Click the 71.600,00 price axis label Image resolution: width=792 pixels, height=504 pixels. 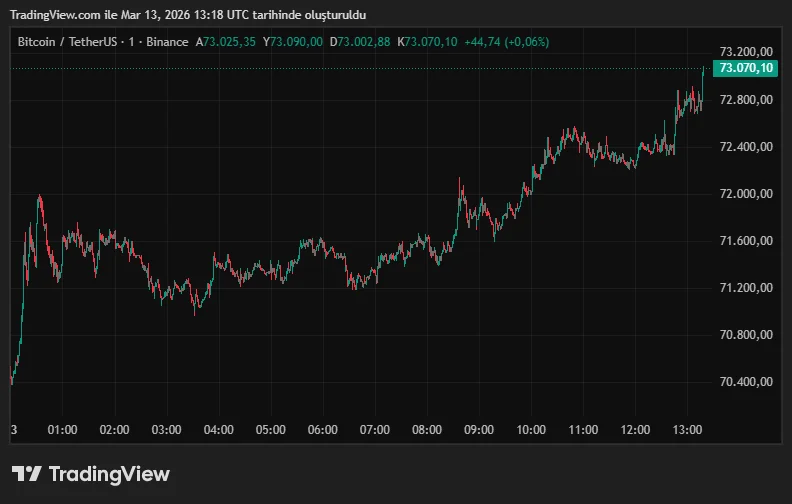pos(746,240)
